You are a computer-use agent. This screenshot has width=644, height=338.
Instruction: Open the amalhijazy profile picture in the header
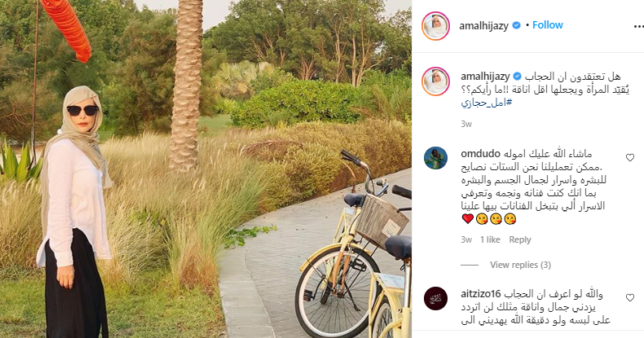point(436,26)
